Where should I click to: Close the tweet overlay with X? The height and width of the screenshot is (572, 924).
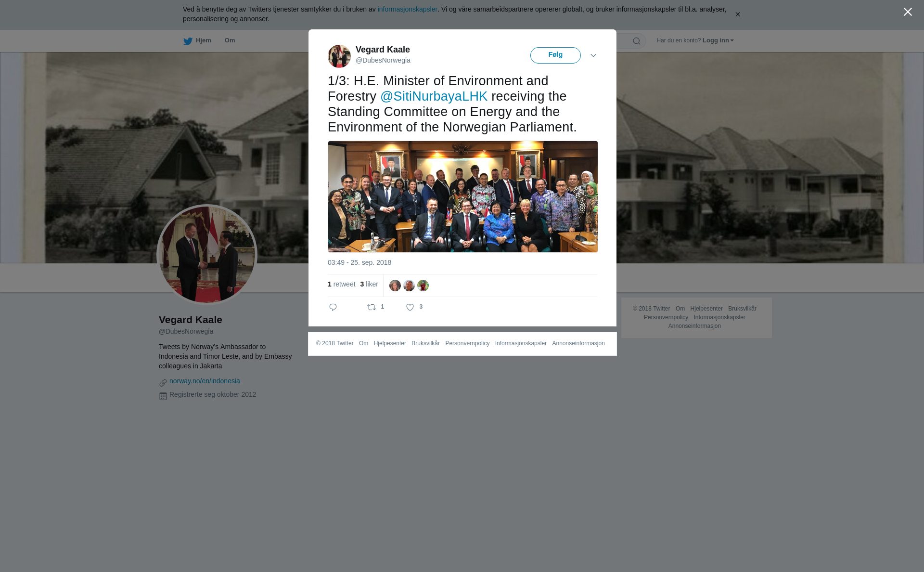(x=908, y=12)
